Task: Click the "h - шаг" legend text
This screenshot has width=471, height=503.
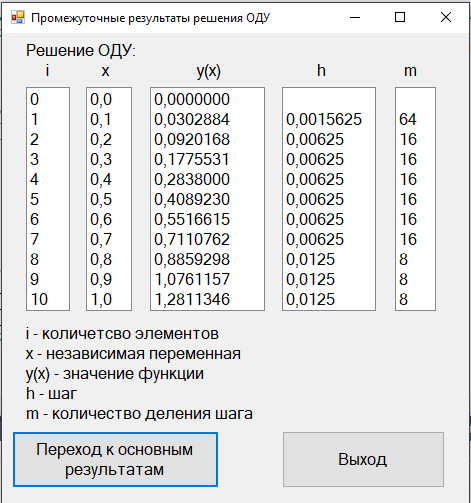Action: [51, 394]
